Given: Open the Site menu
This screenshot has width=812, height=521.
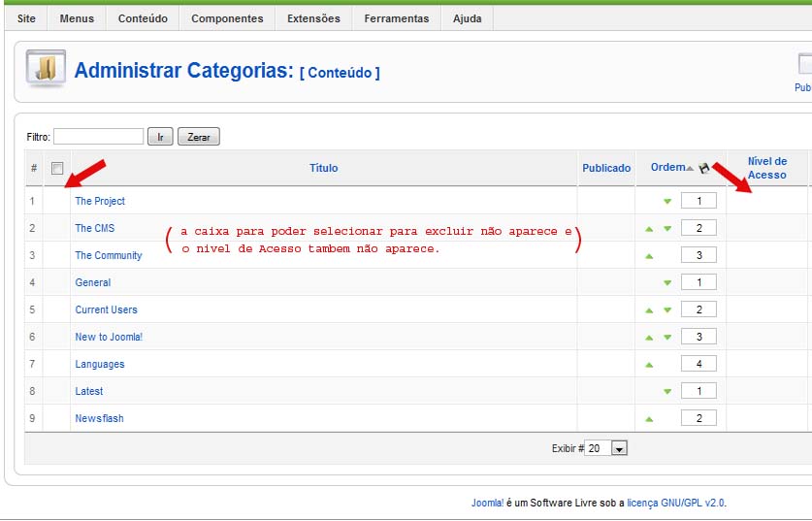Looking at the screenshot, I should (x=26, y=18).
